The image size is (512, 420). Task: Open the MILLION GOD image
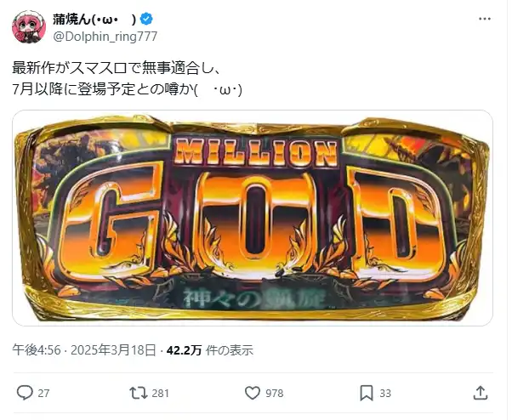(253, 218)
